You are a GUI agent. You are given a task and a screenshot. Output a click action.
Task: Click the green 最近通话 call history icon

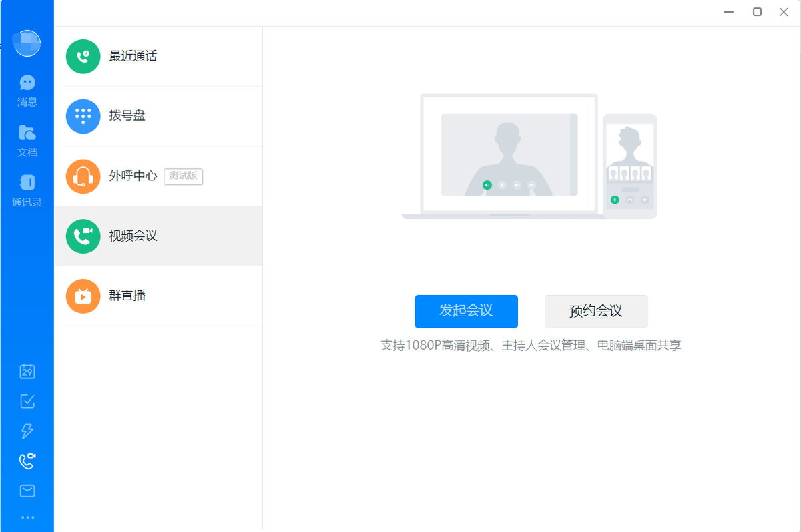coord(83,56)
